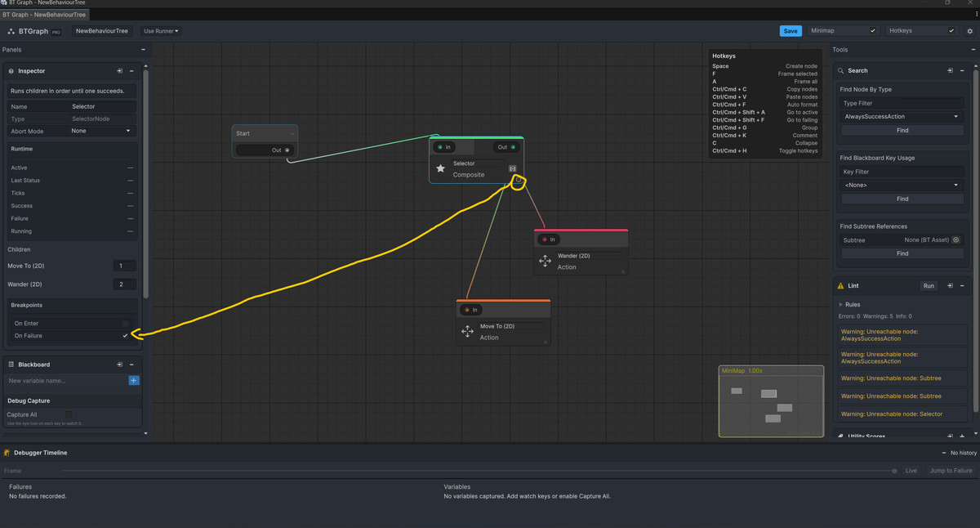
Task: Click the New variable name field
Action: click(66, 381)
